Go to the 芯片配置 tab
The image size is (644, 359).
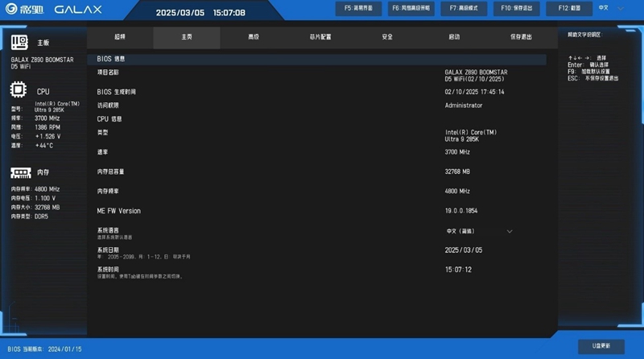320,37
